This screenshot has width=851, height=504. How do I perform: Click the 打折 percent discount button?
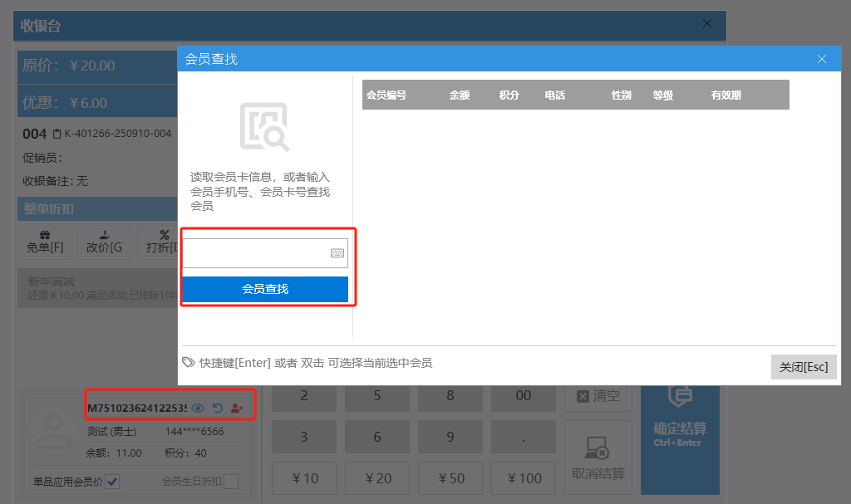click(x=160, y=242)
